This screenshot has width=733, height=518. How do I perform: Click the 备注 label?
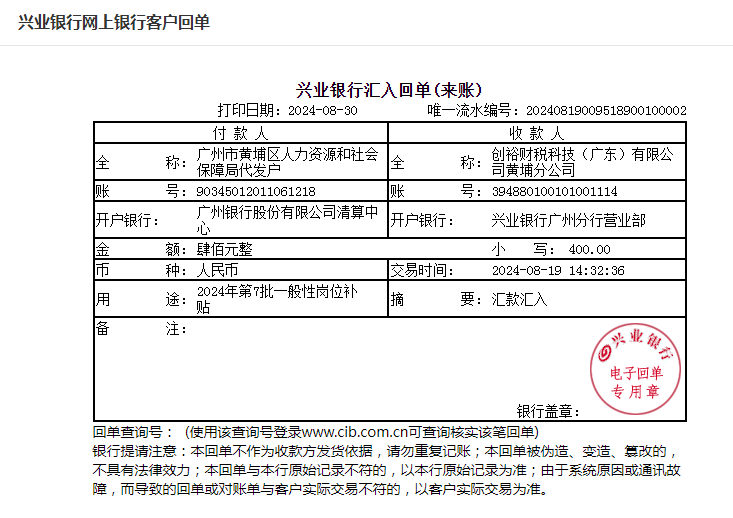point(141,329)
